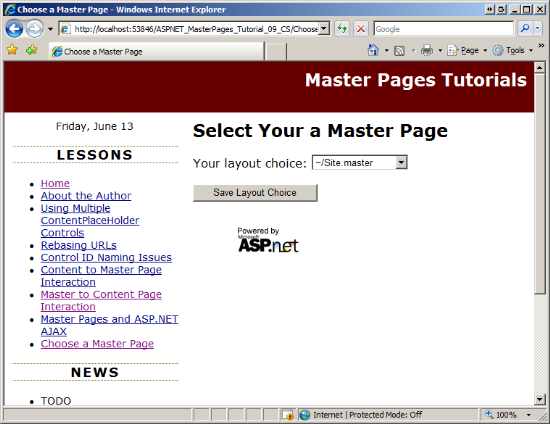This screenshot has width=550, height=424.
Task: Click the Print icon in toolbar
Action: point(427,51)
